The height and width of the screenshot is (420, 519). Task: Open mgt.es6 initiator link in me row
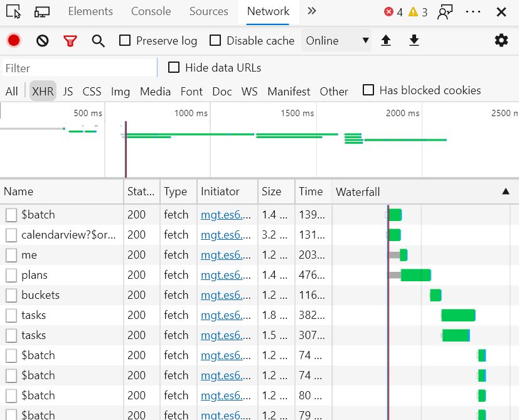point(225,255)
